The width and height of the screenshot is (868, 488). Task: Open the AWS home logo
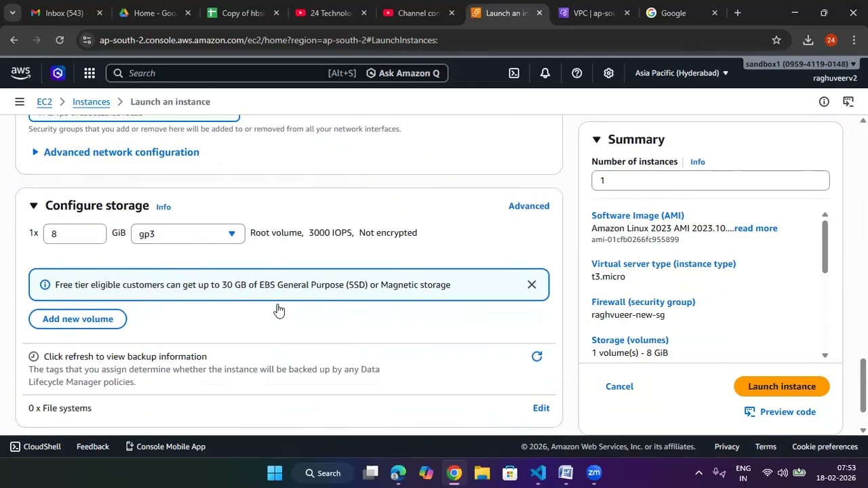point(20,73)
